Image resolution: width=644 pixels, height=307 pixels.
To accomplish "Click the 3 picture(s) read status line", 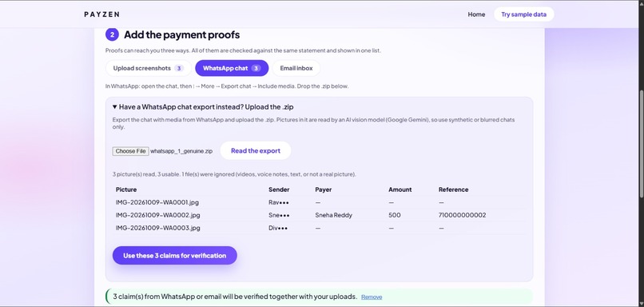I will (234, 174).
